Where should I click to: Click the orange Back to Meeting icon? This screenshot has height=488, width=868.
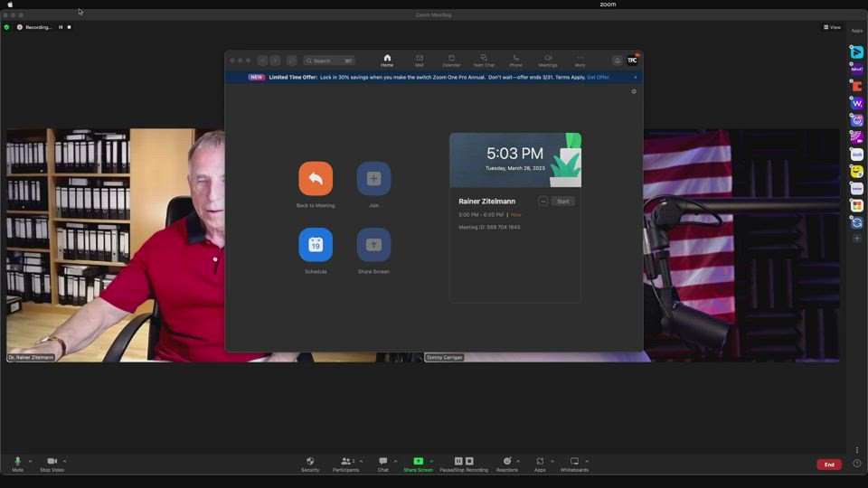point(316,179)
